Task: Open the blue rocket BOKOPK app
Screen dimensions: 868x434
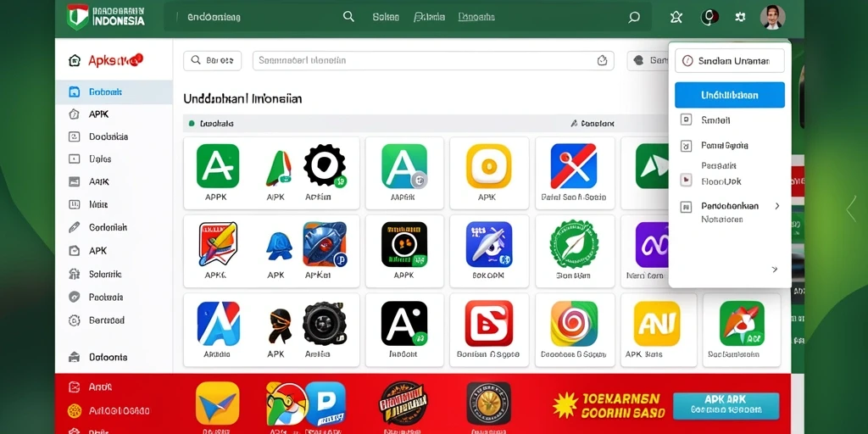Action: point(489,244)
